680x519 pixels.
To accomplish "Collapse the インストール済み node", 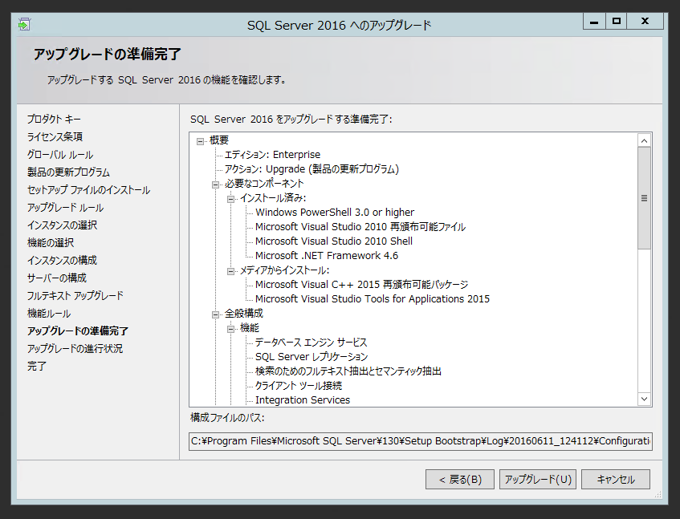I will (x=231, y=199).
